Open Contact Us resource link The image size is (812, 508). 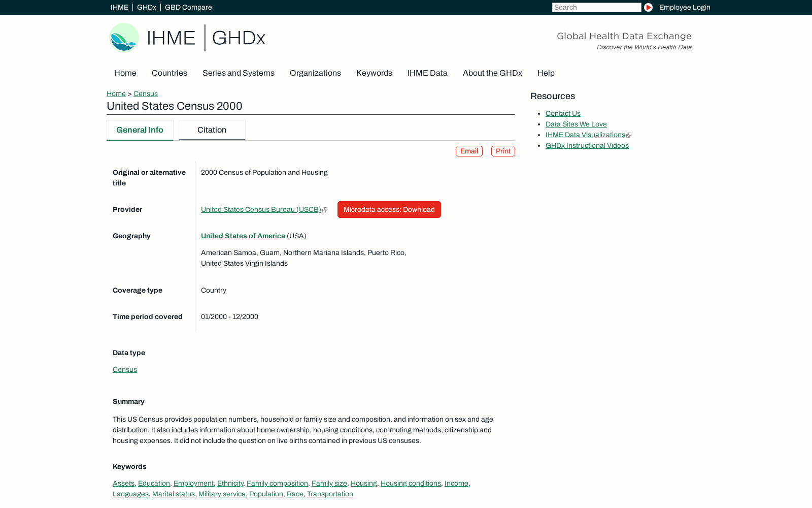tap(563, 113)
